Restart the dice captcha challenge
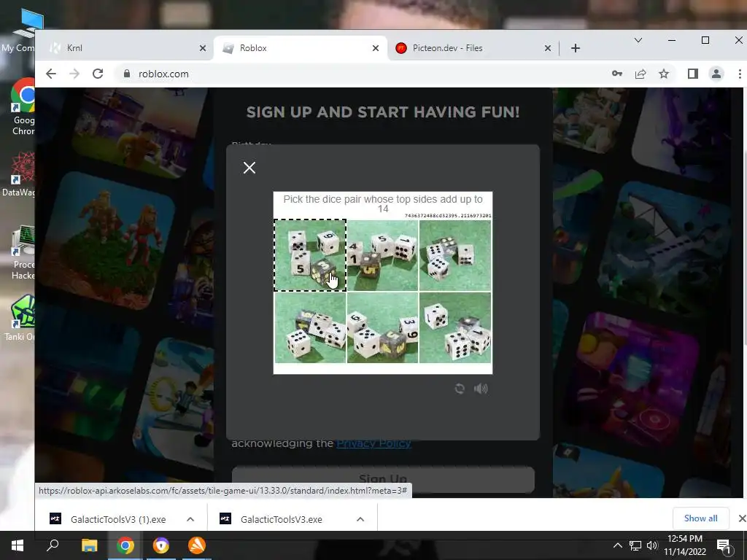This screenshot has height=560, width=747. [x=460, y=389]
